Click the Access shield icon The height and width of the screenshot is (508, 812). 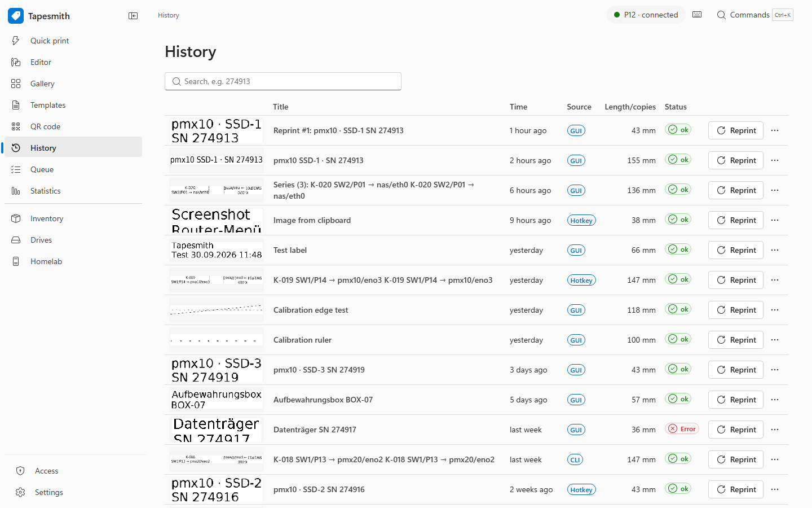20,471
